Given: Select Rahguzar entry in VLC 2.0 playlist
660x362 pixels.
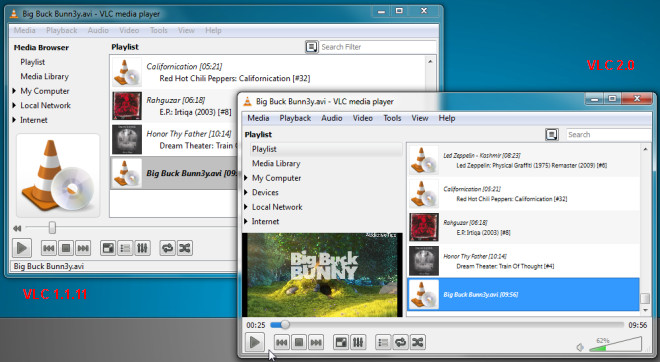Looking at the screenshot, I should 523,227.
